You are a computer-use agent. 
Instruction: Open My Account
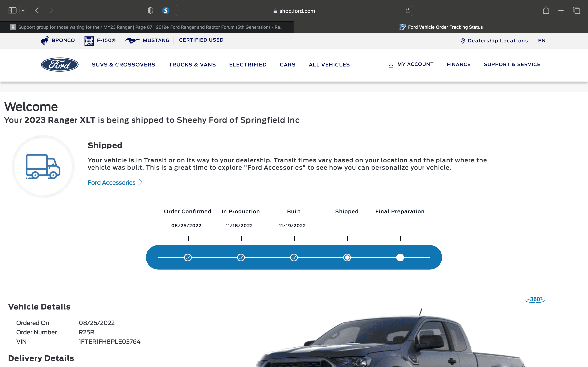click(x=411, y=64)
